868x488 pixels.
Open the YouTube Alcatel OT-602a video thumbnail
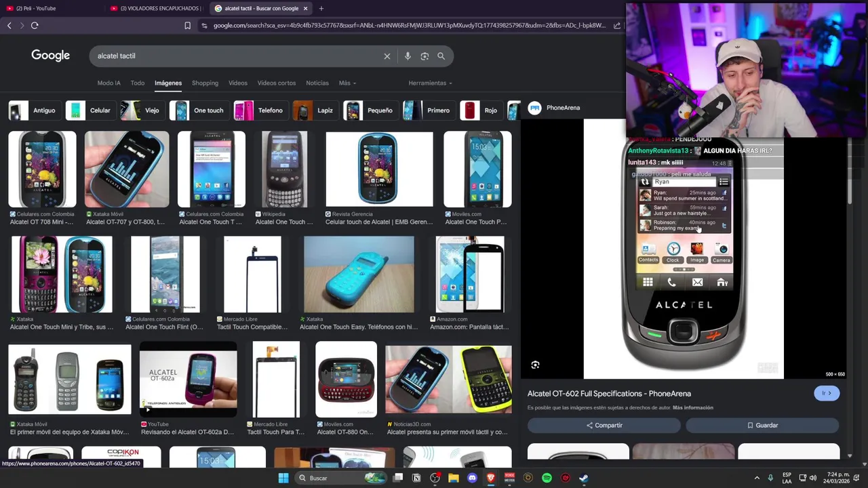pos(189,380)
